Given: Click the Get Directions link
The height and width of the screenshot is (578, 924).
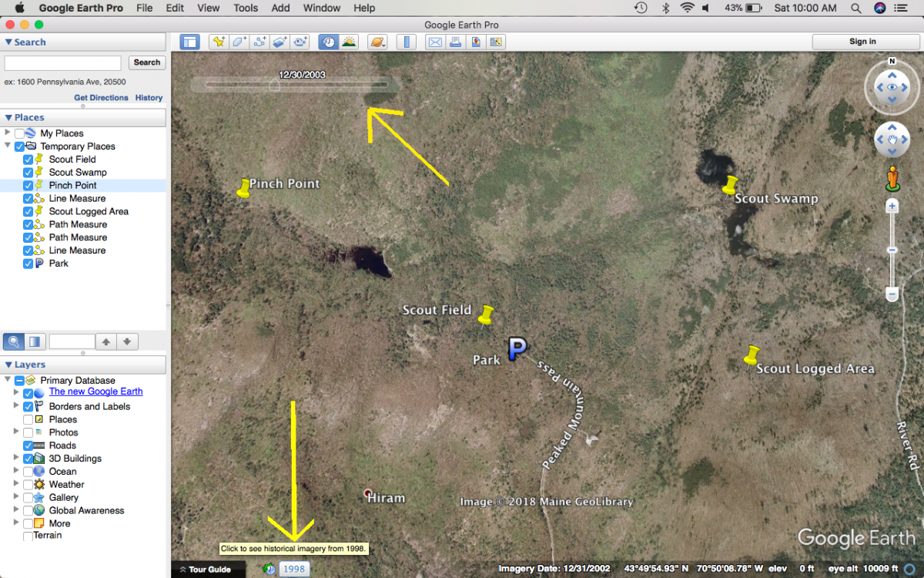Looking at the screenshot, I should point(101,98).
